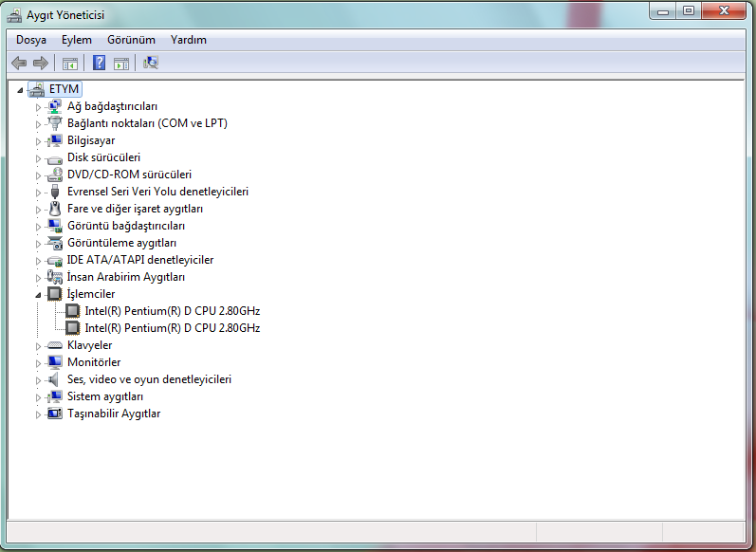Expand Ağ bağdaştırıcıları node
The height and width of the screenshot is (552, 756).
tap(38, 107)
